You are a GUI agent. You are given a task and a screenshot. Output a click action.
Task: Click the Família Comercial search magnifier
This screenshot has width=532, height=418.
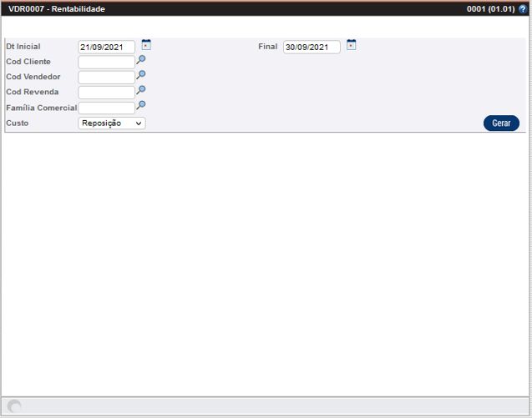(141, 105)
